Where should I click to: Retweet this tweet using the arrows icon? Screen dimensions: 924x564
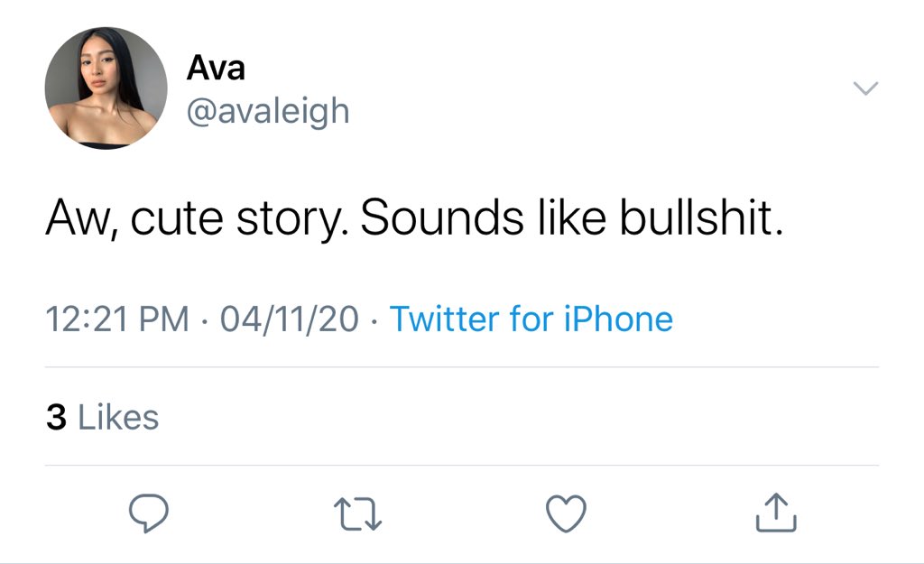coord(357,513)
